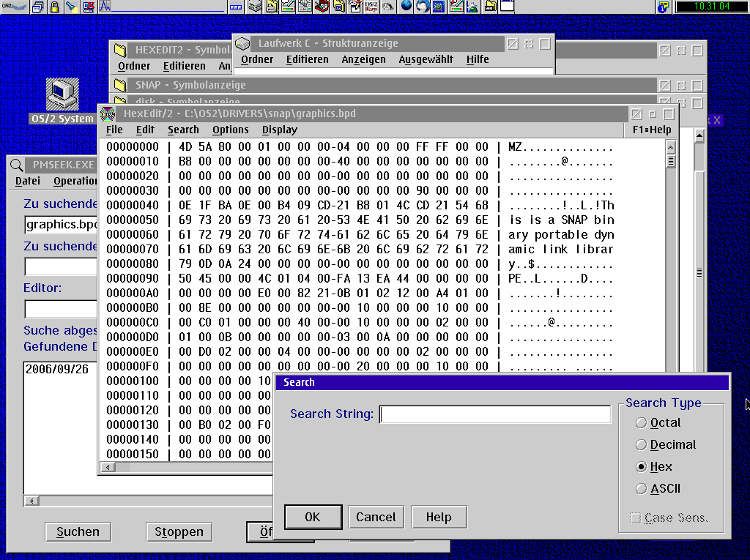Open the Ordner menu in HEXEDIT2 folder window
The width and height of the screenshot is (750, 560).
134,67
